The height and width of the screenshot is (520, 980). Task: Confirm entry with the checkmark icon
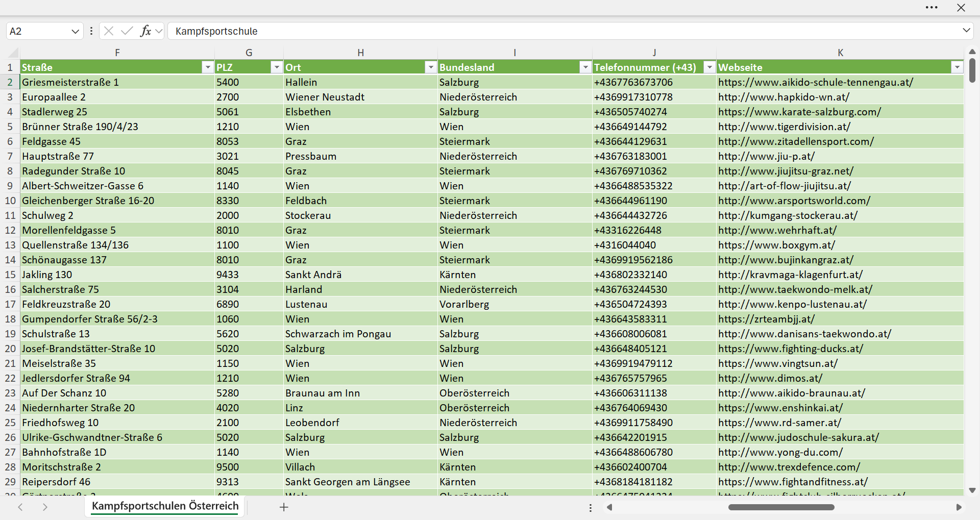pos(127,31)
